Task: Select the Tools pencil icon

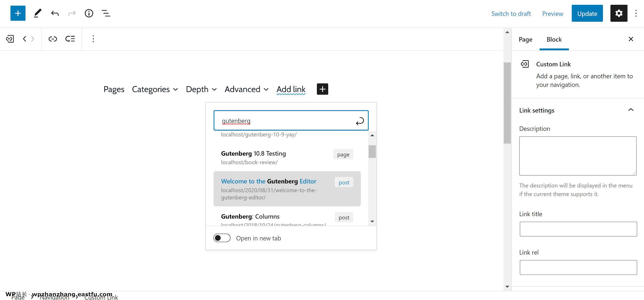Action: tap(38, 13)
